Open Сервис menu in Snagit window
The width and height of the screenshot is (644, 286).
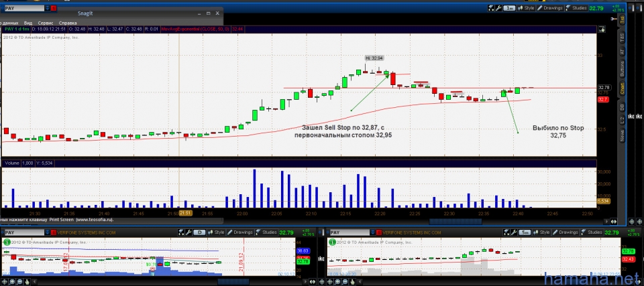[45, 23]
